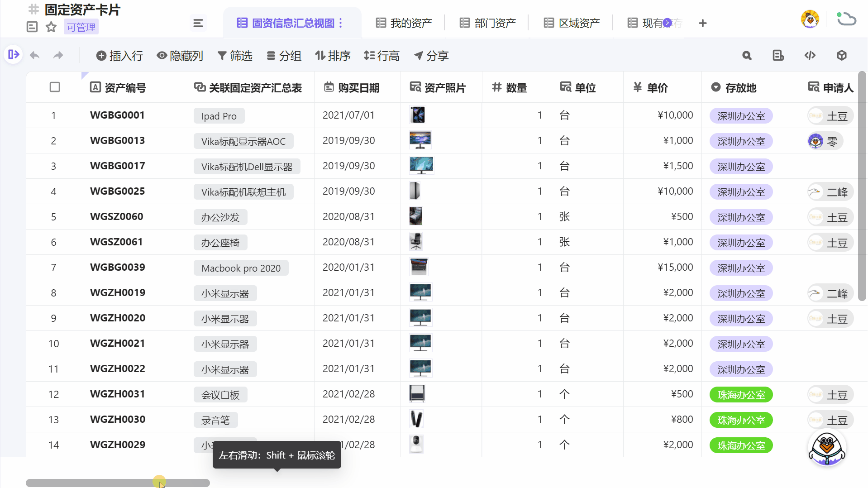Open the form view icon
This screenshot has height=488, width=868.
pyautogui.click(x=778, y=55)
